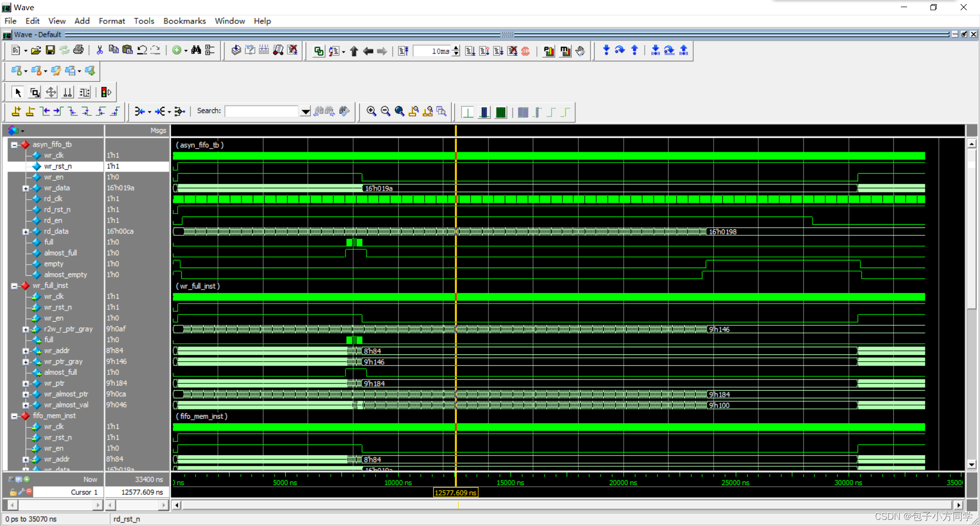Open the Bookmarks menu

coord(185,21)
